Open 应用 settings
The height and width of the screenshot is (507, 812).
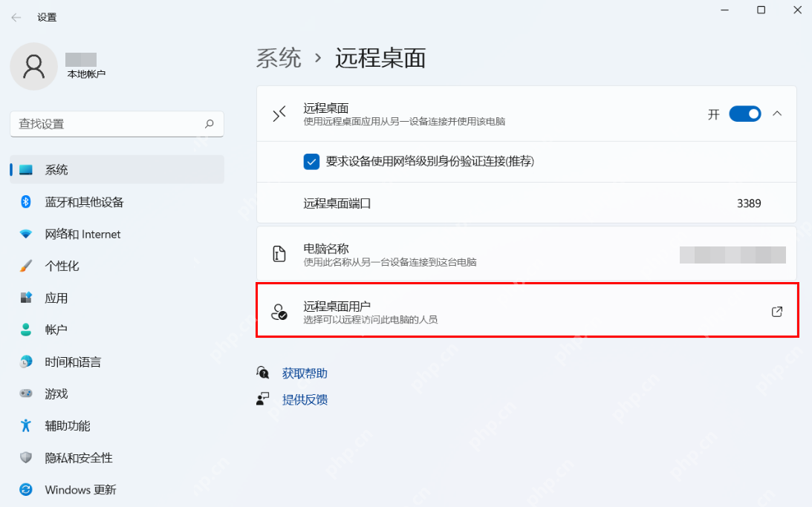coord(117,298)
